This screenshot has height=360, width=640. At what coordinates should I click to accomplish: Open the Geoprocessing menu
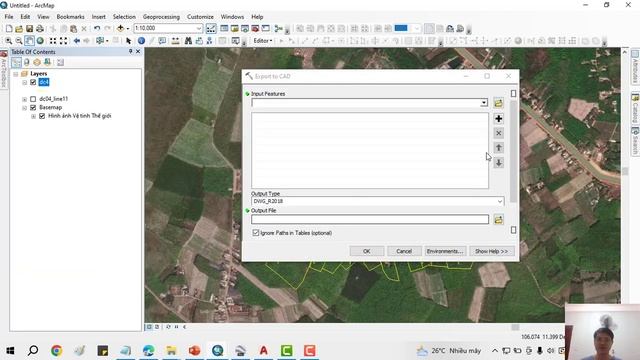coord(161,17)
